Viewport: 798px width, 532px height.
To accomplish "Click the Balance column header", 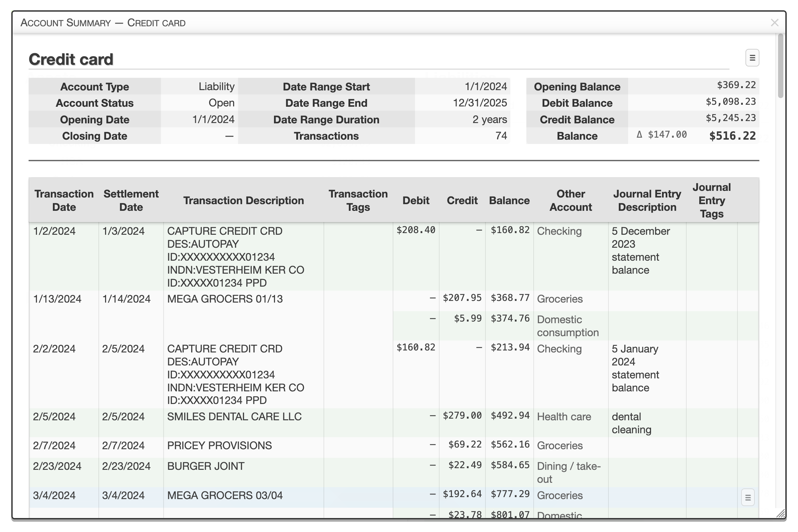I will click(509, 200).
